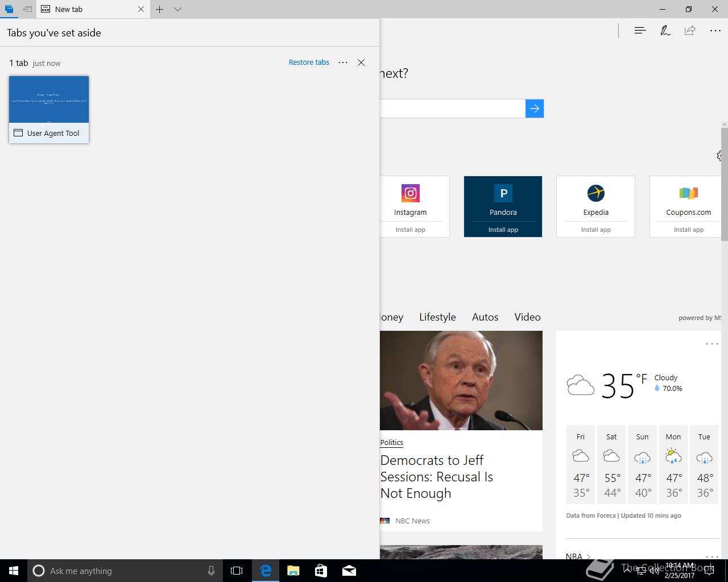
Task: Click Edge icon on taskbar
Action: [266, 571]
